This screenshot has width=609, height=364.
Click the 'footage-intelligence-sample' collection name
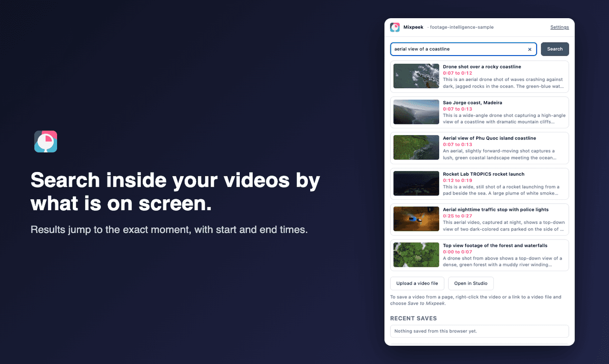(461, 27)
